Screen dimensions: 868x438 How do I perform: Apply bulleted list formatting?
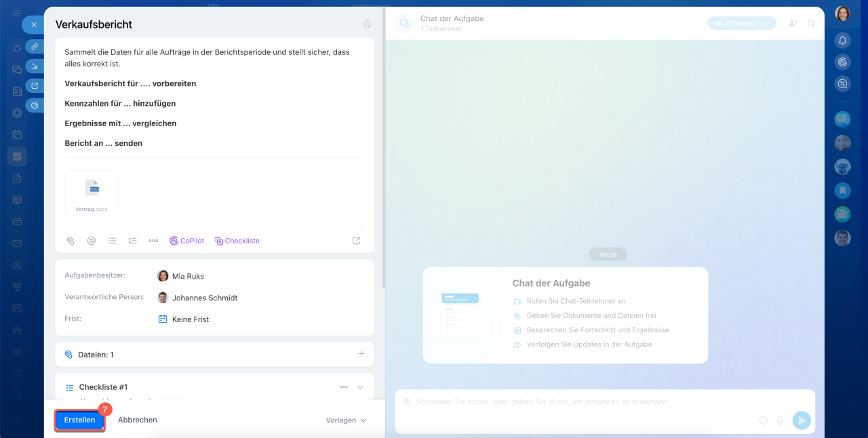click(112, 241)
